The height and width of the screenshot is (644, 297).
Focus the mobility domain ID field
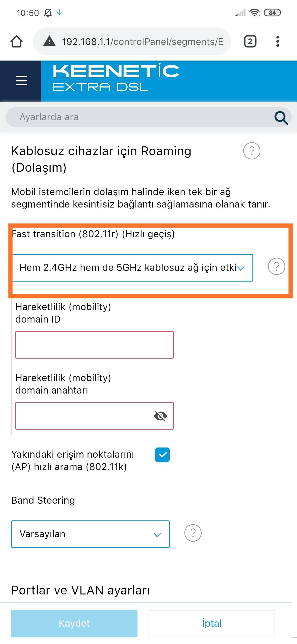click(94, 345)
